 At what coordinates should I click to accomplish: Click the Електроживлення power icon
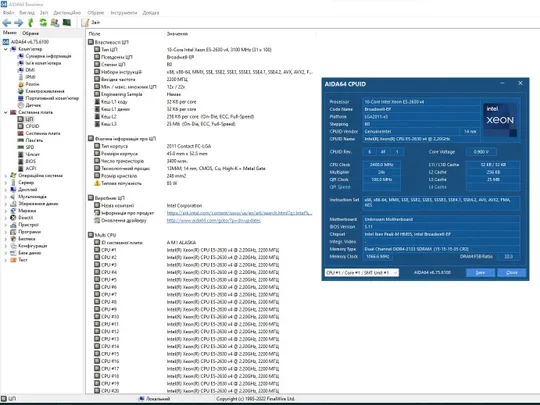click(x=21, y=91)
